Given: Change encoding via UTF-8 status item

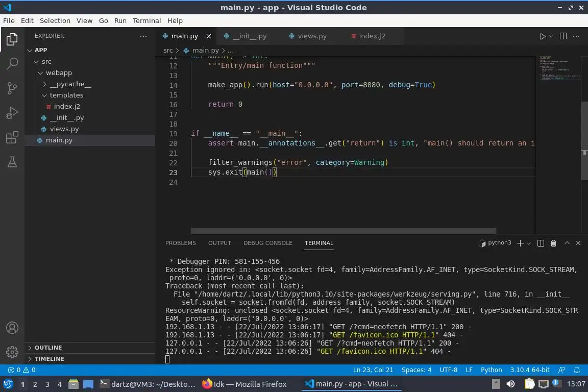Looking at the screenshot, I should coord(449,370).
